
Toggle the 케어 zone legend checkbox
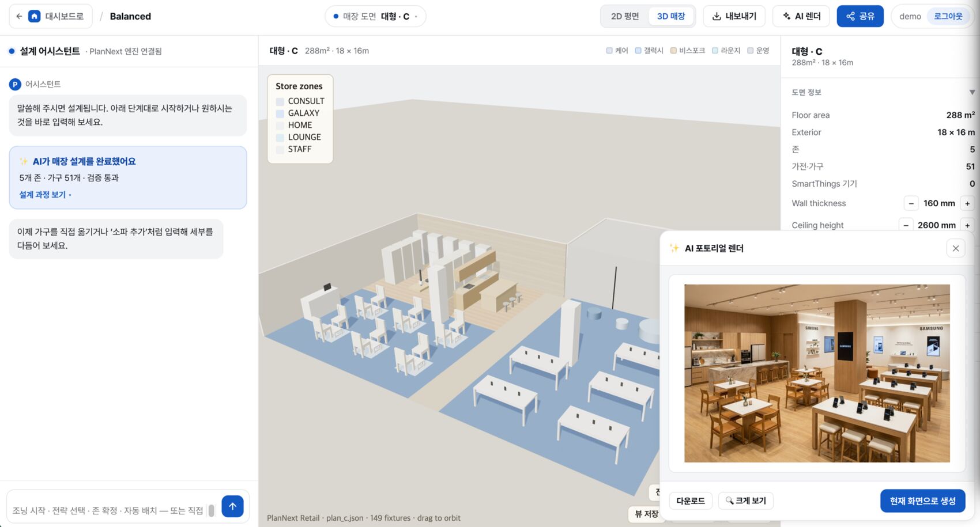[609, 51]
